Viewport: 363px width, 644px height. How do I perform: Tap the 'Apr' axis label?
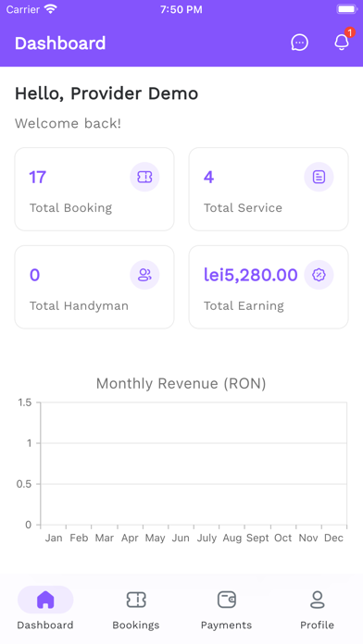click(x=130, y=538)
